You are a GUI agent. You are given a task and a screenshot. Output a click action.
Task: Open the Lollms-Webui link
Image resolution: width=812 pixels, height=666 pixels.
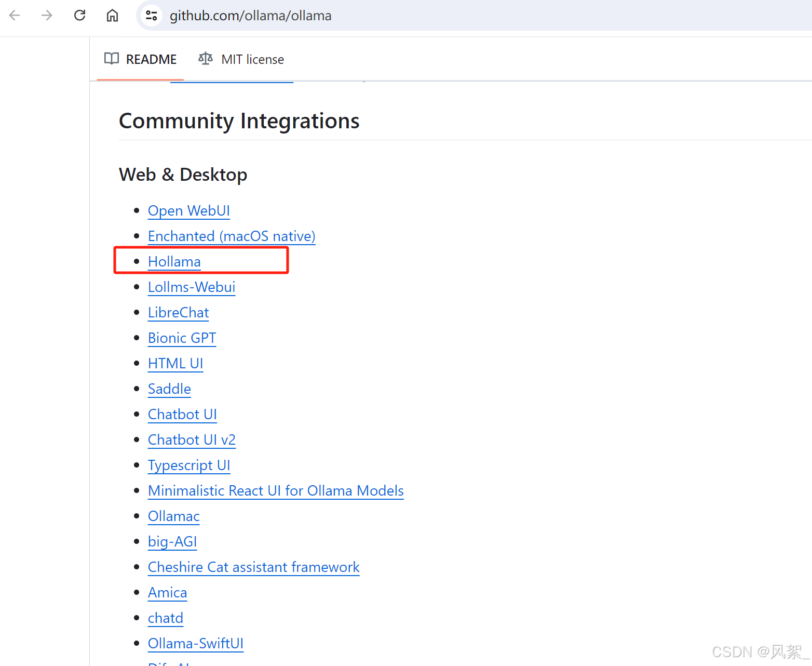[192, 287]
